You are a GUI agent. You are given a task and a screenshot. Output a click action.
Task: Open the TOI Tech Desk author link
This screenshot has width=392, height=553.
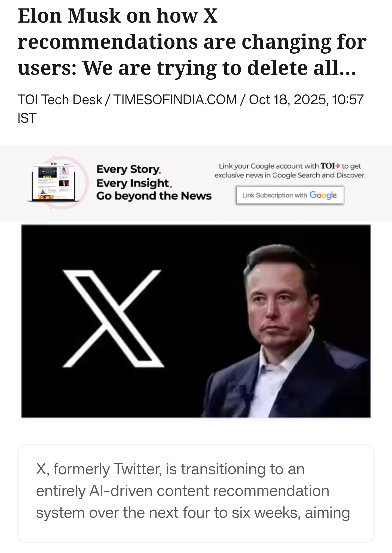(60, 100)
